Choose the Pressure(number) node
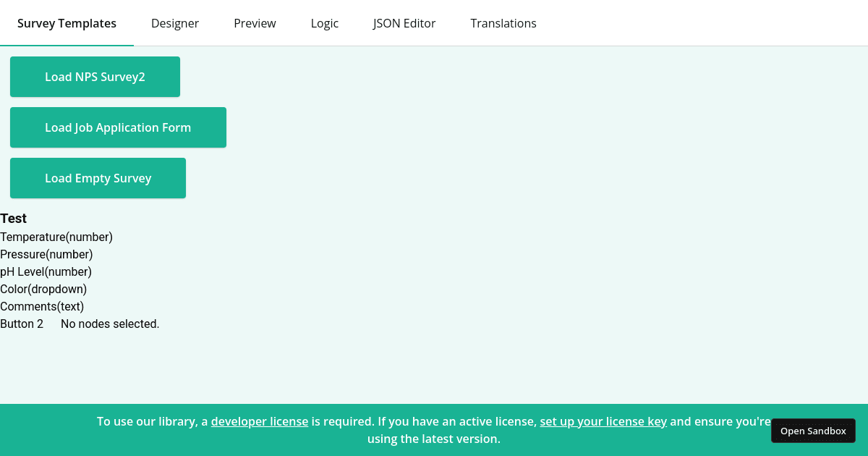 [46, 254]
